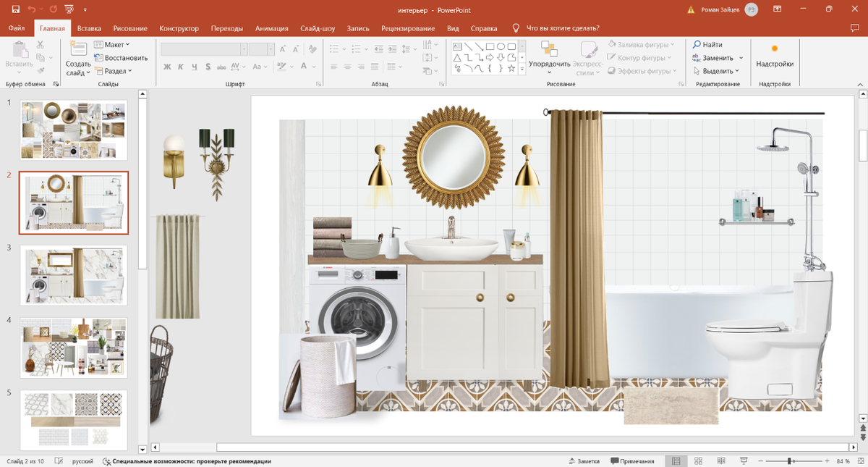Toggle underline Ч formatting
Image resolution: width=868 pixels, height=467 pixels.
point(195,67)
